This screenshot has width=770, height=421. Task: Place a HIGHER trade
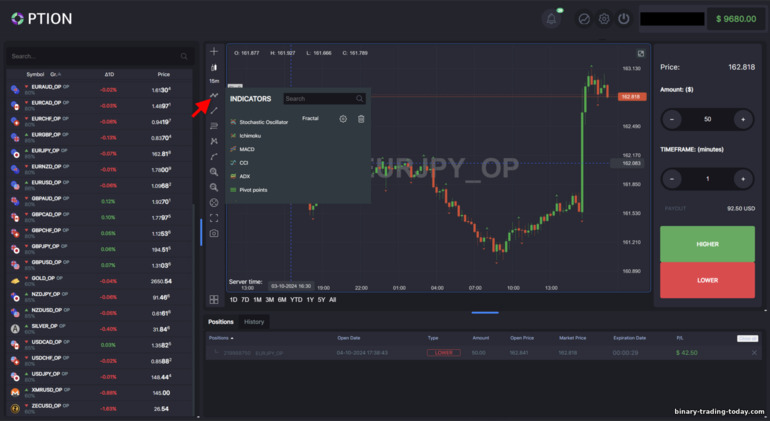(707, 244)
